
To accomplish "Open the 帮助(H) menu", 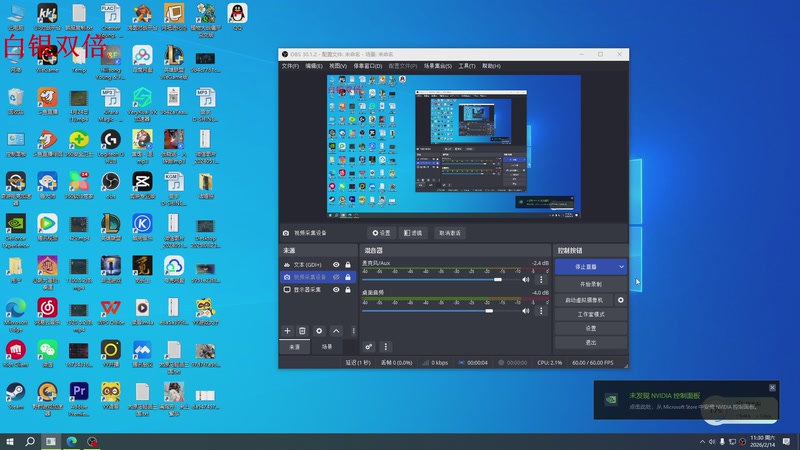I will coord(491,66).
